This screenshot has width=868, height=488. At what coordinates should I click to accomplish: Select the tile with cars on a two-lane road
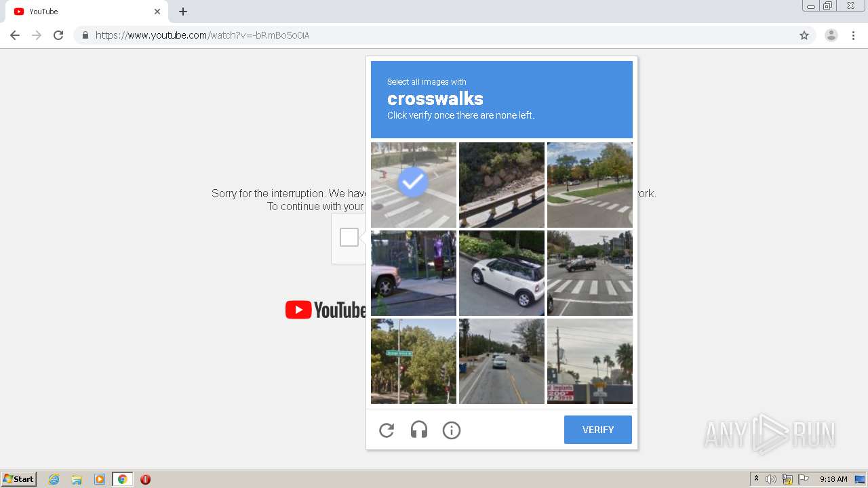coord(502,361)
